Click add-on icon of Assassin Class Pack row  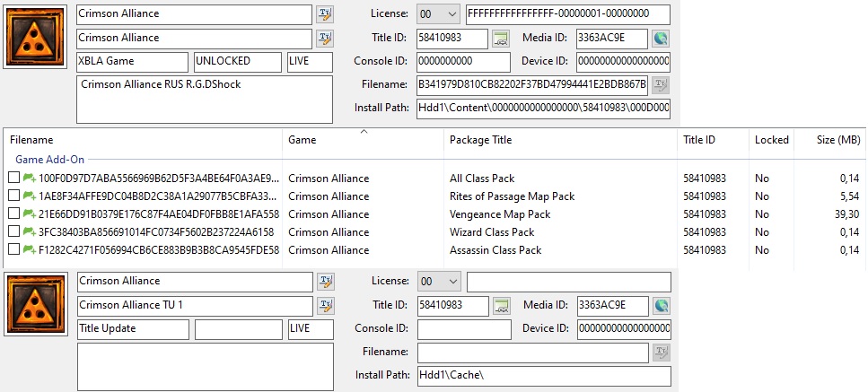click(x=30, y=250)
